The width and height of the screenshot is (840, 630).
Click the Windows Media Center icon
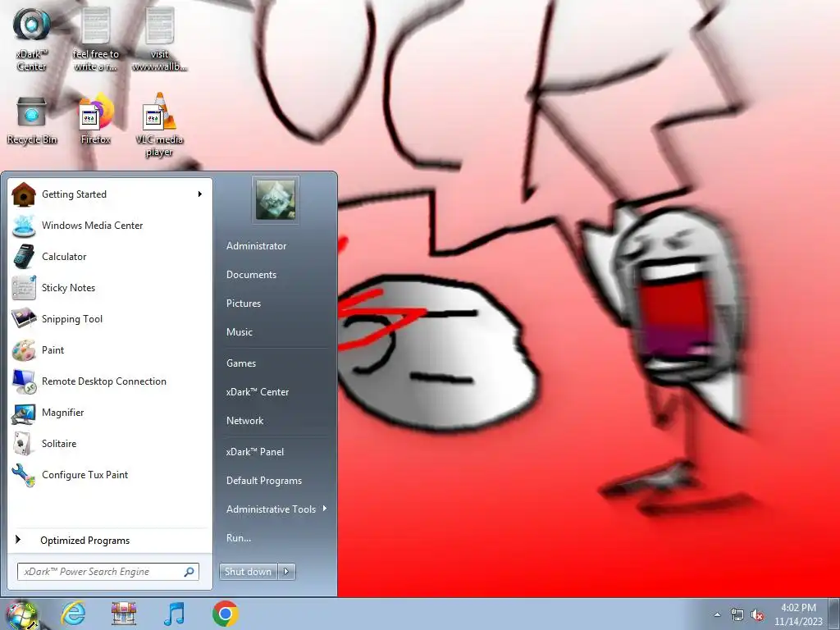pos(24,225)
